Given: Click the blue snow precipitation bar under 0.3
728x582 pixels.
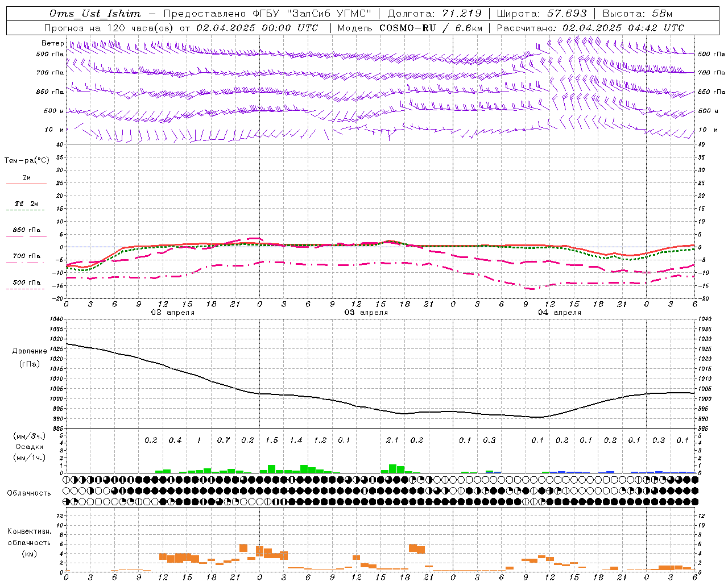Looking at the screenshot, I should 659,472.
